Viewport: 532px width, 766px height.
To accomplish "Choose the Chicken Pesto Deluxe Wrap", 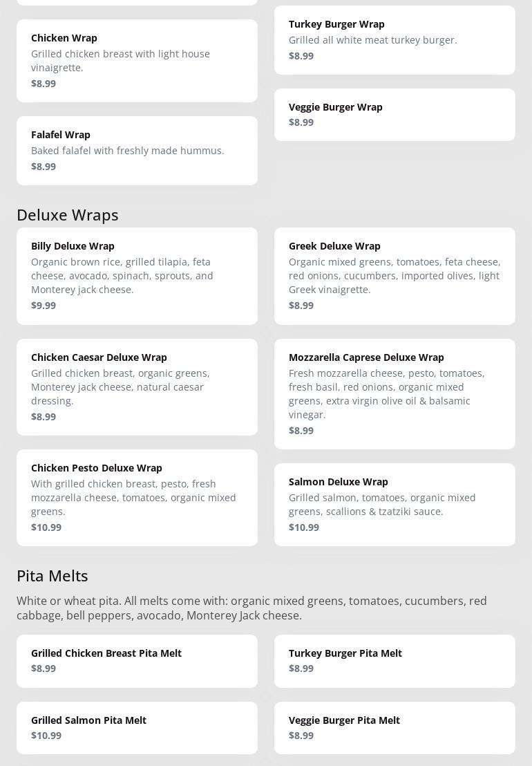I will [x=137, y=498].
